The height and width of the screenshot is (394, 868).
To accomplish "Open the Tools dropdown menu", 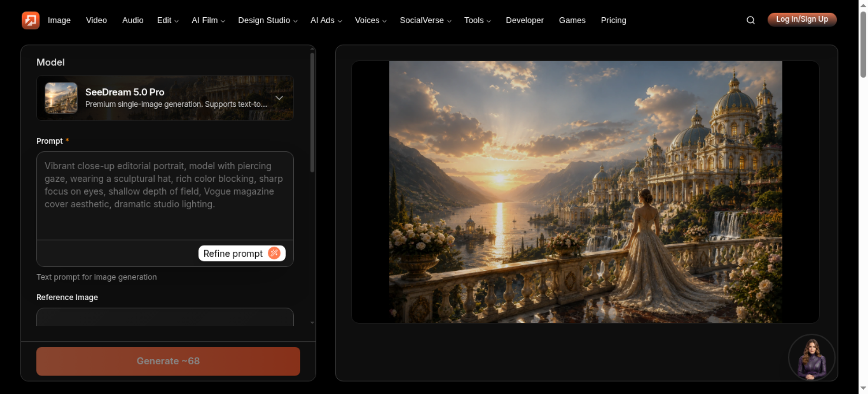I will (x=477, y=20).
